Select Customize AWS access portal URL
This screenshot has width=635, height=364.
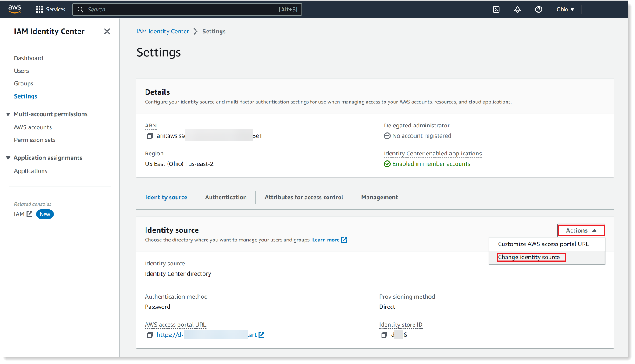pyautogui.click(x=543, y=244)
